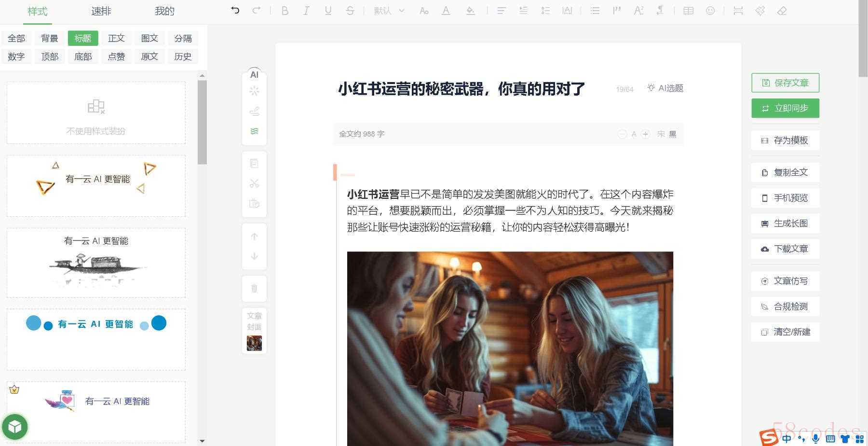
Task: Clear formatting with the eraser
Action: coord(782,11)
